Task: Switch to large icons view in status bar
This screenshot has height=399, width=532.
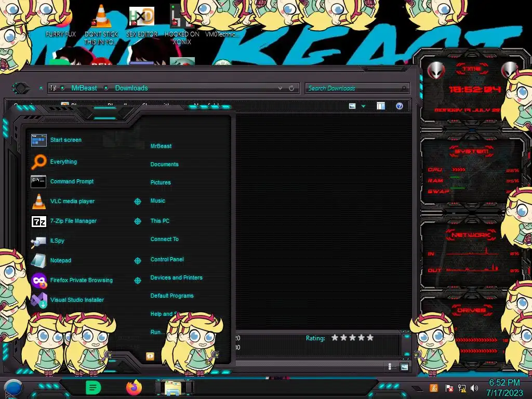Action: click(404, 367)
